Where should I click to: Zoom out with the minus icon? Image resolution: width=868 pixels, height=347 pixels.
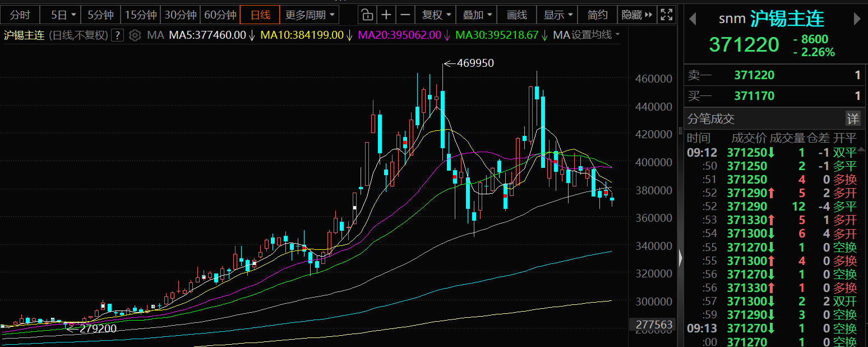click(405, 15)
